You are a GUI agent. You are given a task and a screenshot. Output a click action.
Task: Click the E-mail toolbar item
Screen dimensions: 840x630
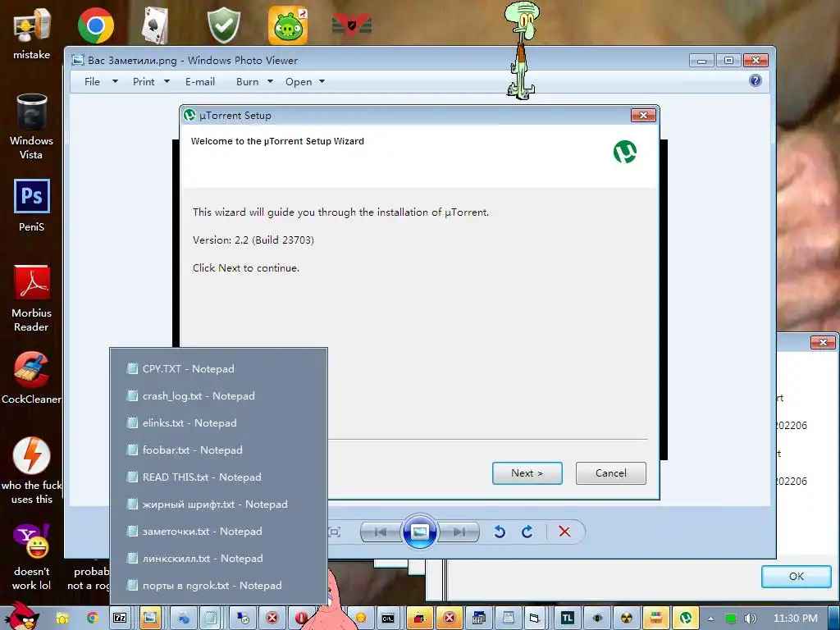click(x=200, y=81)
